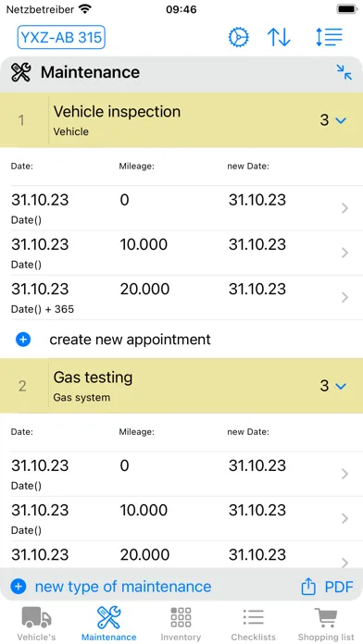This screenshot has width=363, height=644.
Task: Open Gas testing entry with 10.000 mileage
Action: coord(181,518)
